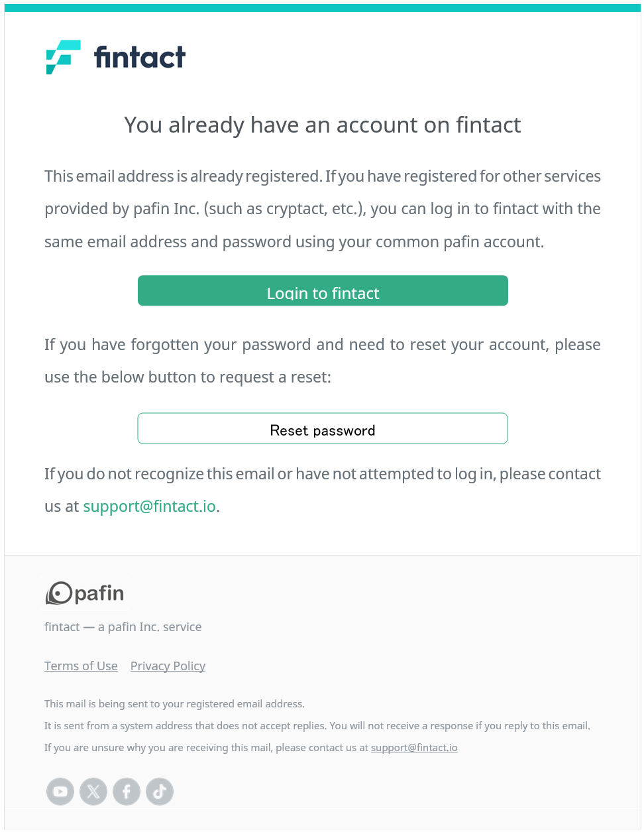Click the 'do not recognize this email' paragraph
Viewport: 644px width, 832px height.
323,490
